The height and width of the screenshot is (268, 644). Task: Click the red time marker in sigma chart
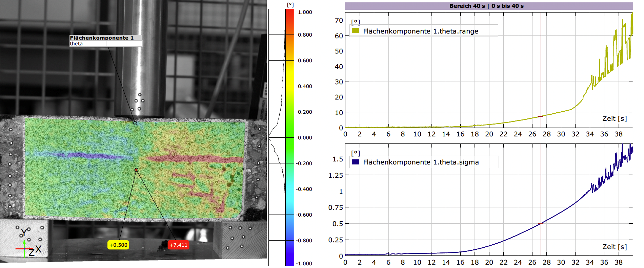[x=541, y=200]
